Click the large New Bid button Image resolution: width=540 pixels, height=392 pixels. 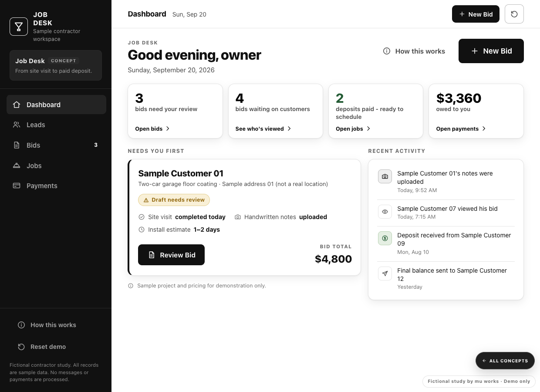491,51
